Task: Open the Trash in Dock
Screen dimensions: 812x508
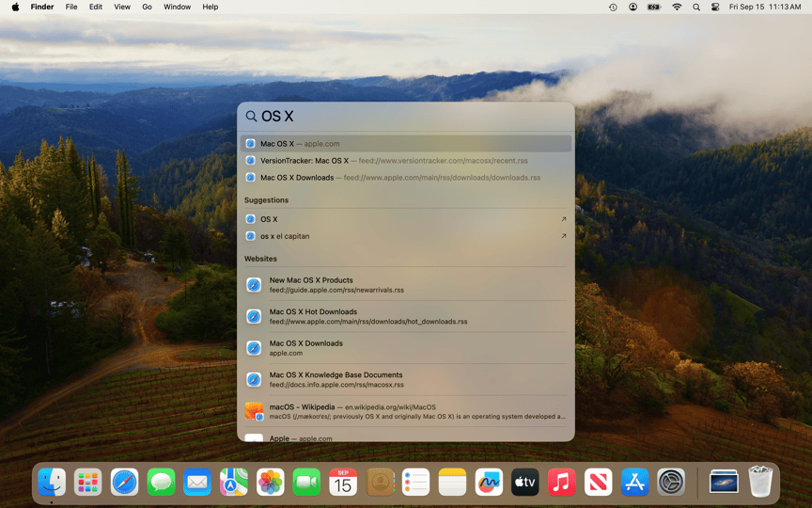Action: pos(760,482)
